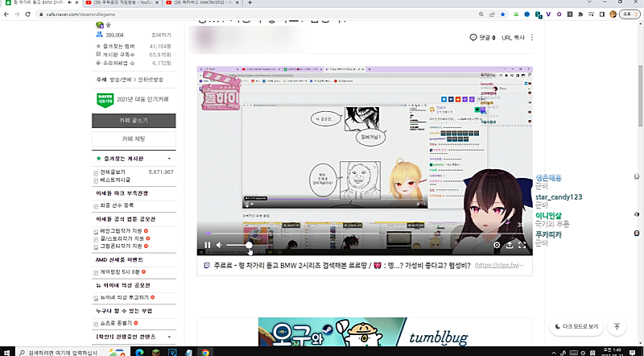This screenshot has width=644, height=356.
Task: Open the post's three-dot more menu
Action: (532, 37)
